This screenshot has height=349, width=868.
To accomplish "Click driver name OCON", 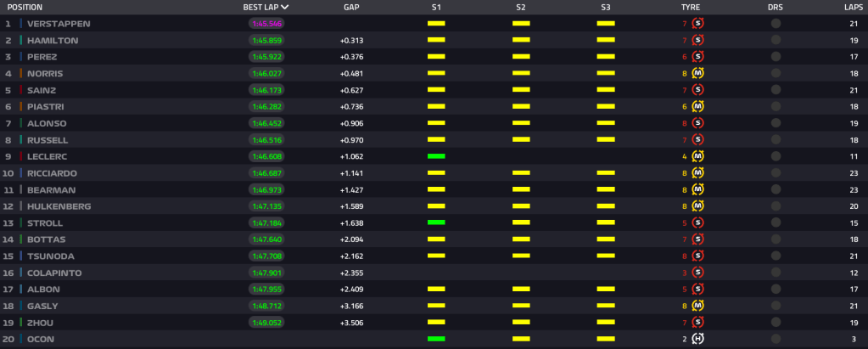I will [41, 339].
